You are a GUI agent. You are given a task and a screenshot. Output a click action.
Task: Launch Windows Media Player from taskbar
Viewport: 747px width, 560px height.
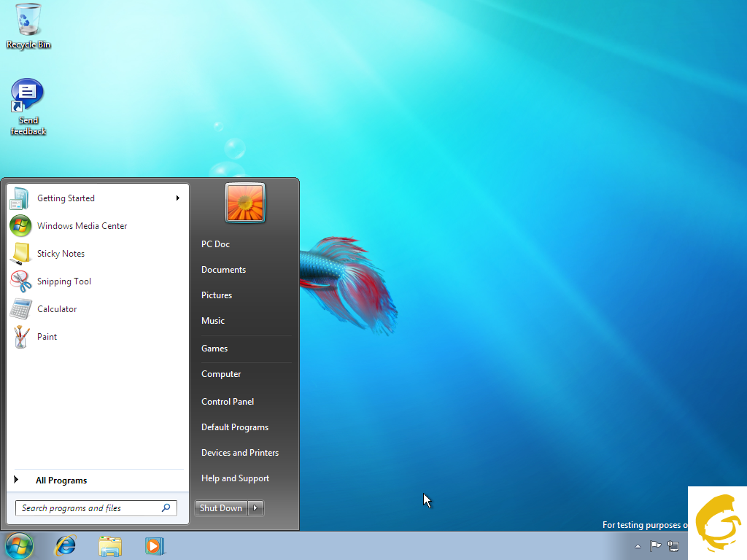pyautogui.click(x=155, y=545)
